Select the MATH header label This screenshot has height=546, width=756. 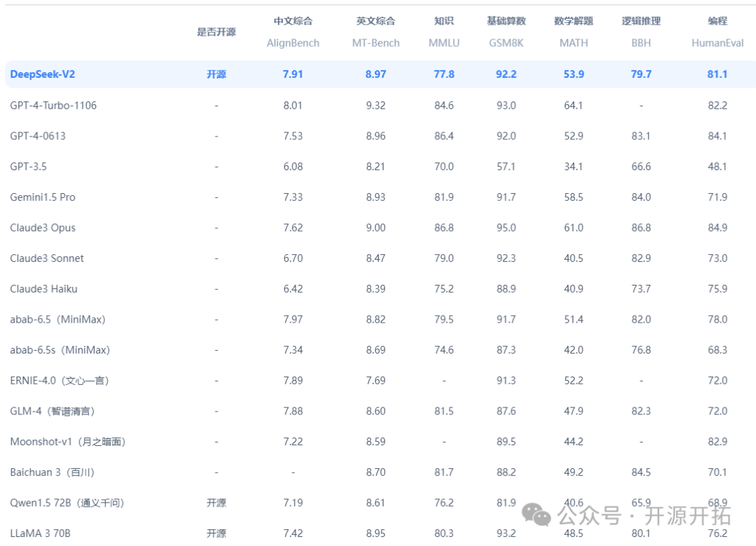point(574,43)
